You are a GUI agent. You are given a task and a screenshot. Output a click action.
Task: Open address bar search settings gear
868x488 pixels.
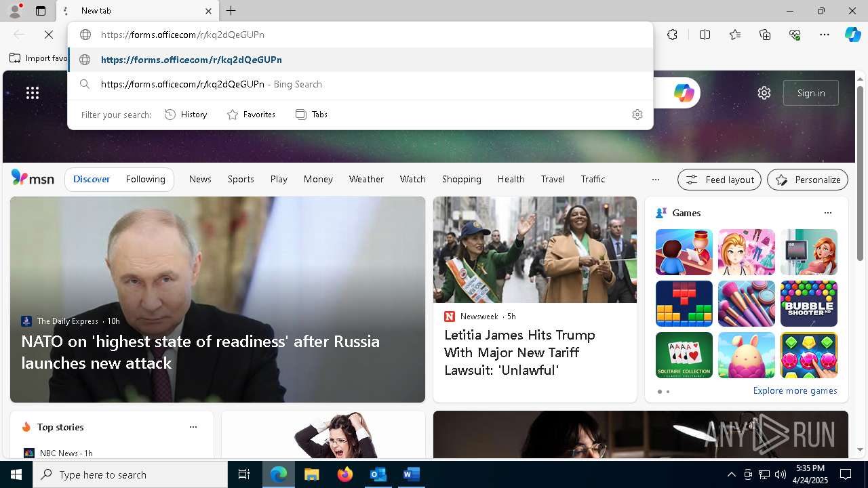(x=637, y=115)
